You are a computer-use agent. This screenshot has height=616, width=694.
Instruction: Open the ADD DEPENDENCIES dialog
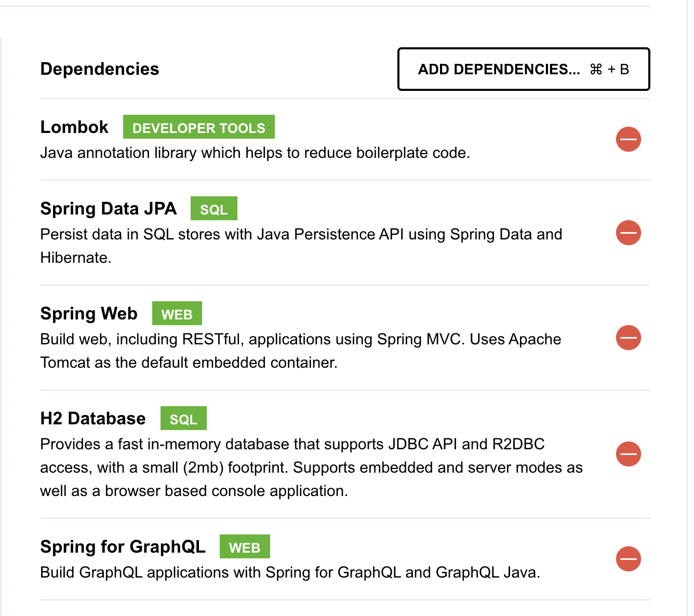coord(523,69)
